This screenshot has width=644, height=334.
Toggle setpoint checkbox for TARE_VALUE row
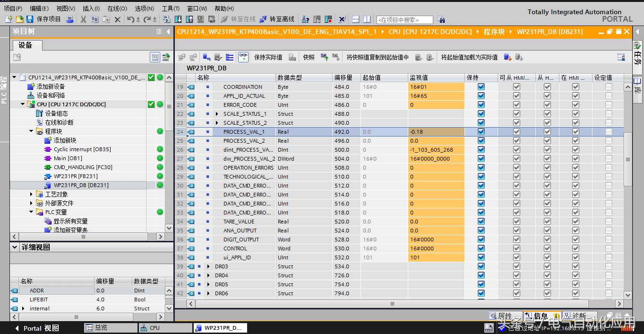pyautogui.click(x=609, y=222)
